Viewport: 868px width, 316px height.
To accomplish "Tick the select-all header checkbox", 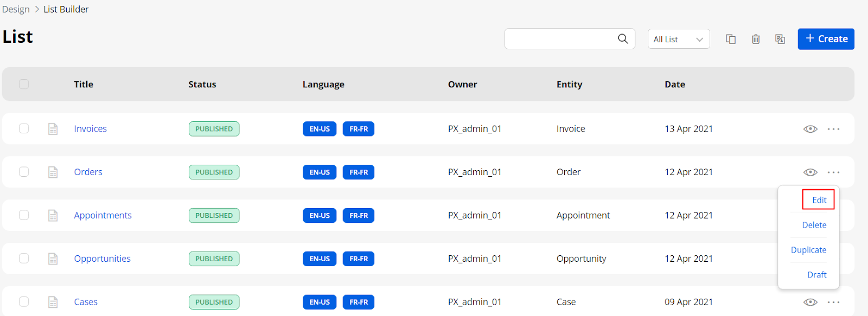I will (24, 84).
